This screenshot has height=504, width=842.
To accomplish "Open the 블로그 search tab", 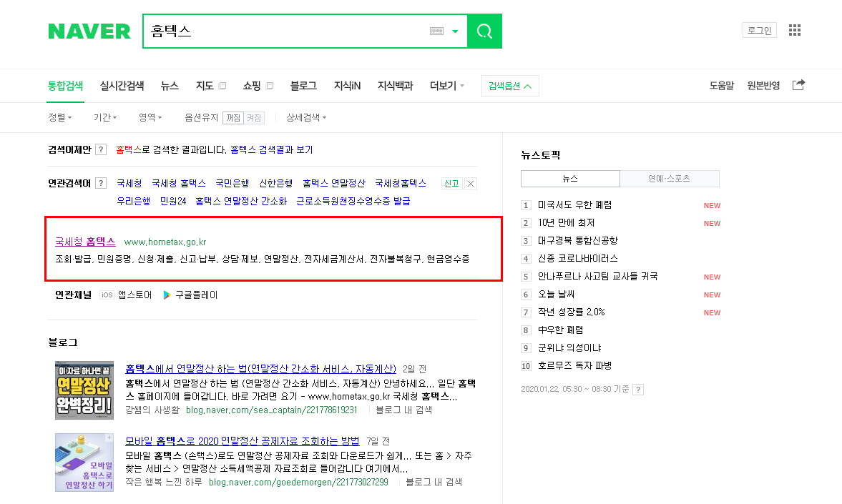I will click(303, 85).
